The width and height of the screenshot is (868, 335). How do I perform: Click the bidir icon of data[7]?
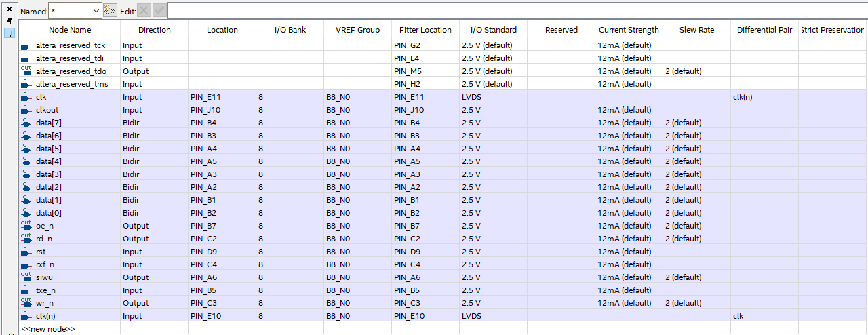26,123
